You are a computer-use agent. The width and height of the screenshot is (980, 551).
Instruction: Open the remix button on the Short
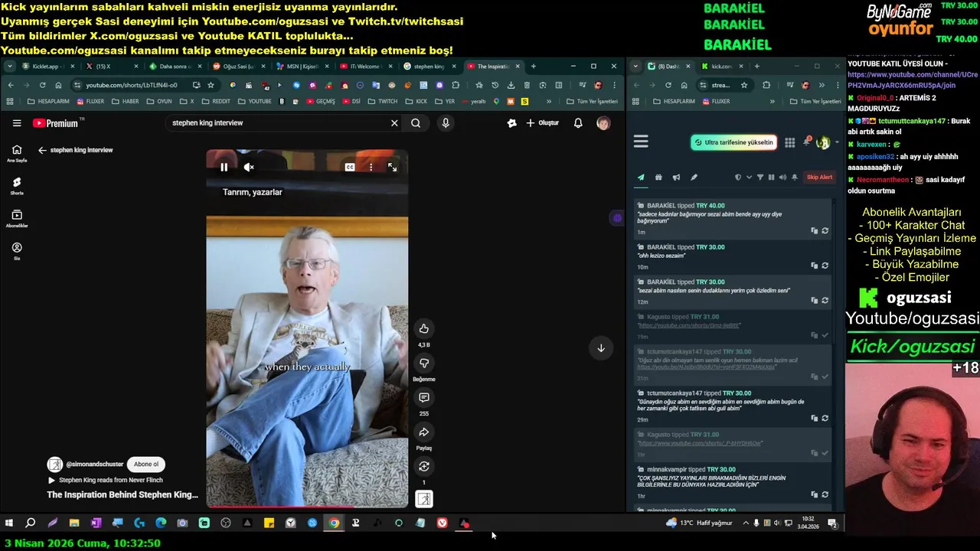click(x=423, y=466)
